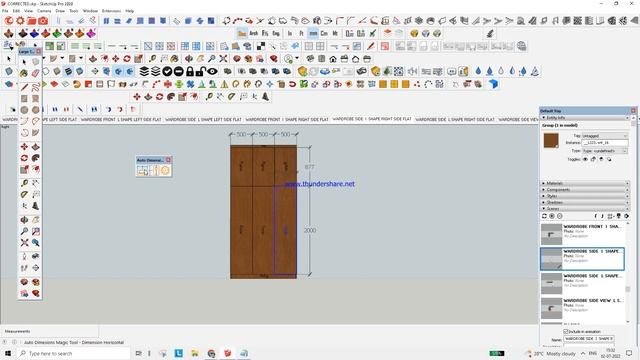Viewport: 640px width, 360px height.
Task: Click the red gear icon in top toolbar
Action: [x=20, y=20]
